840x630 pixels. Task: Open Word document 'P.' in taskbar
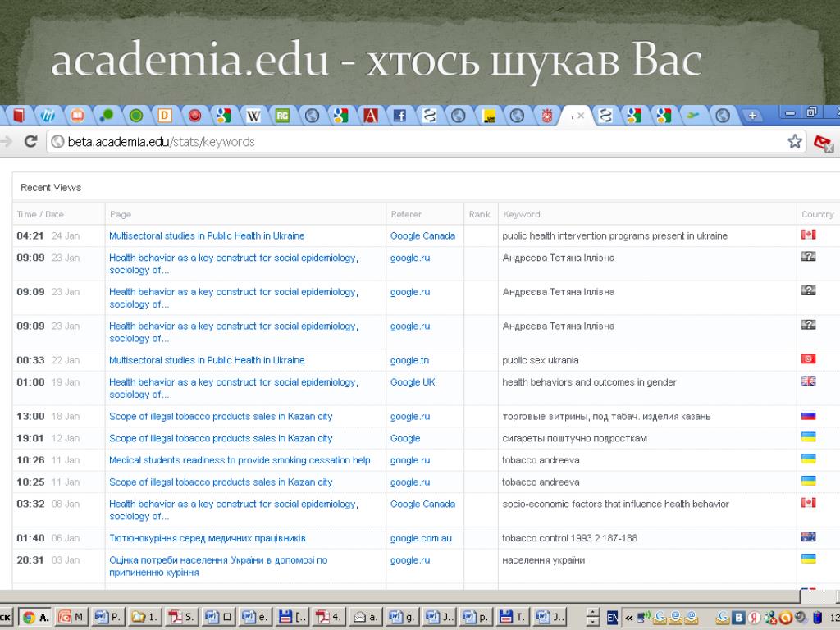tap(108, 617)
